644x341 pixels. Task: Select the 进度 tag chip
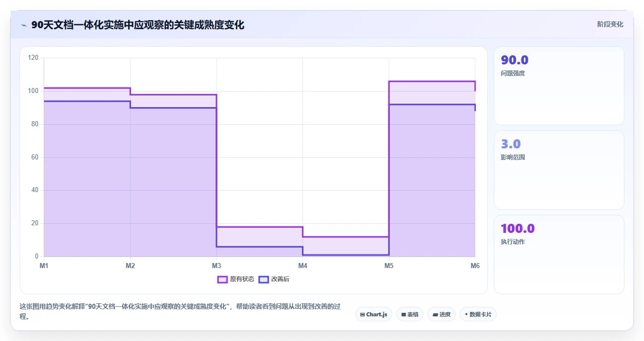point(442,314)
